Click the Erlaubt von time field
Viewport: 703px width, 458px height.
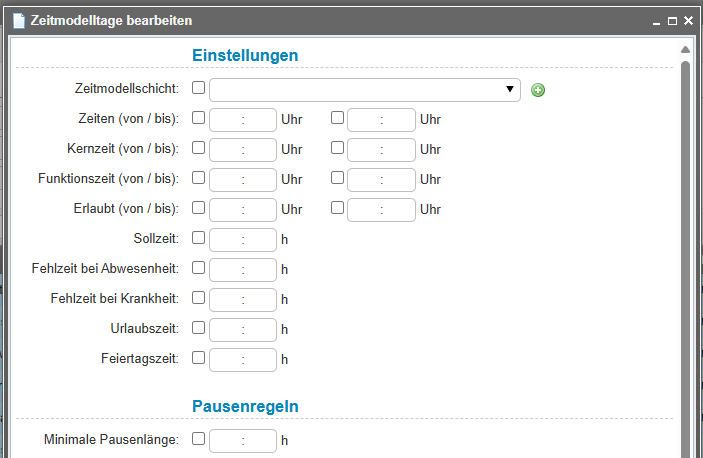pyautogui.click(x=243, y=210)
